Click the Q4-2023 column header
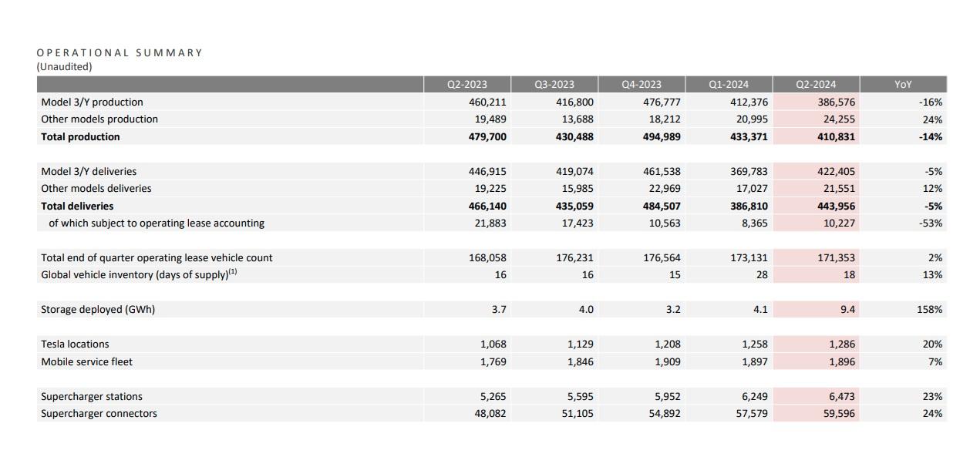Image resolution: width=980 pixels, height=467 pixels. pyautogui.click(x=642, y=84)
